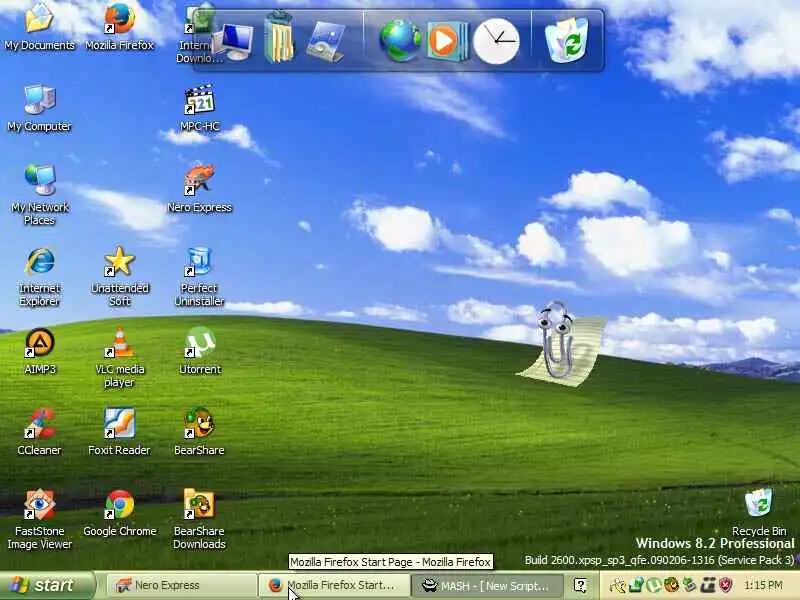Screen dimensions: 800x600
Task: Open the BearShare Downloads folder icon
Action: click(199, 519)
